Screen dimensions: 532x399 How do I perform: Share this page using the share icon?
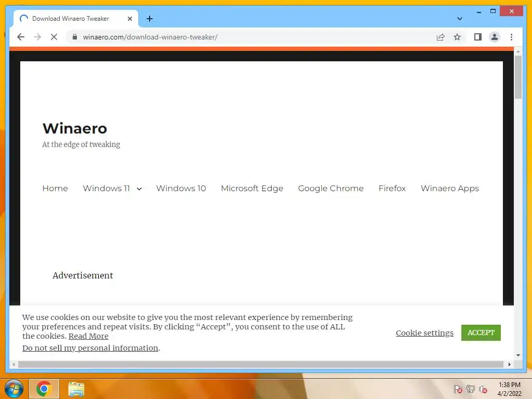pyautogui.click(x=441, y=37)
